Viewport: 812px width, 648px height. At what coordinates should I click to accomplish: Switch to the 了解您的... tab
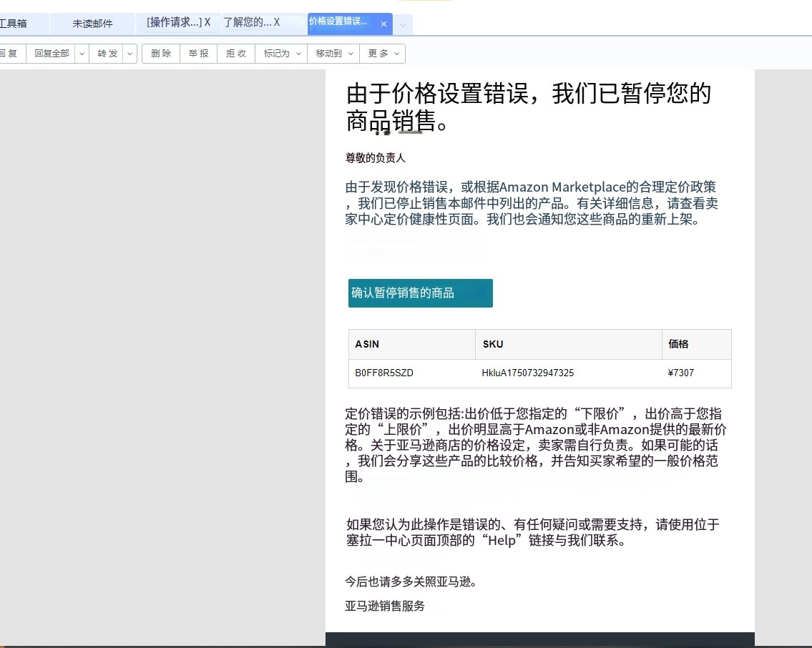pyautogui.click(x=247, y=22)
